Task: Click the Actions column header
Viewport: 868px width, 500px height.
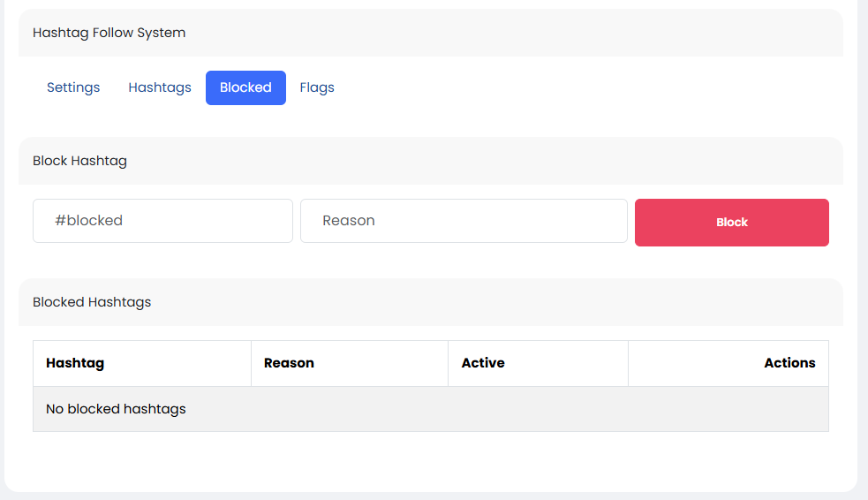Action: tap(789, 363)
